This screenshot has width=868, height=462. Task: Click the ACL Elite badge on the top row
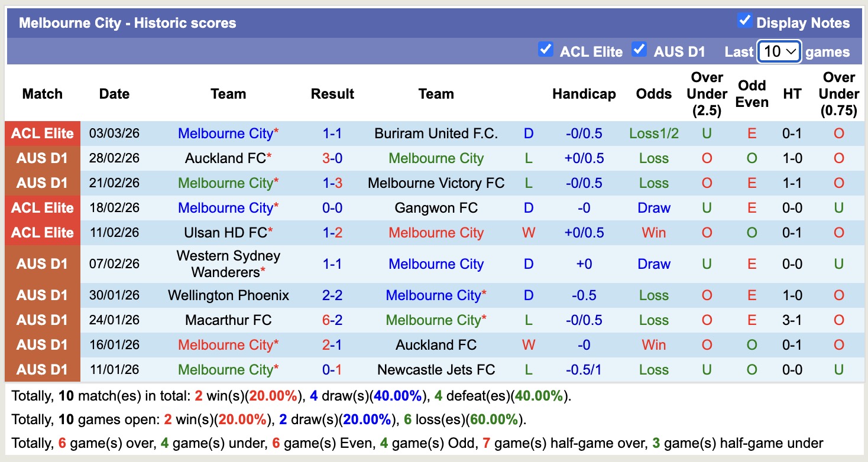click(42, 133)
